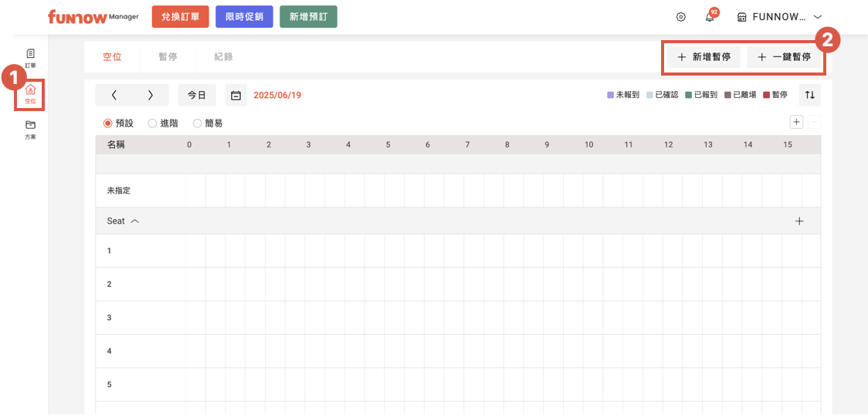Open notifications bell with badge

tap(710, 17)
